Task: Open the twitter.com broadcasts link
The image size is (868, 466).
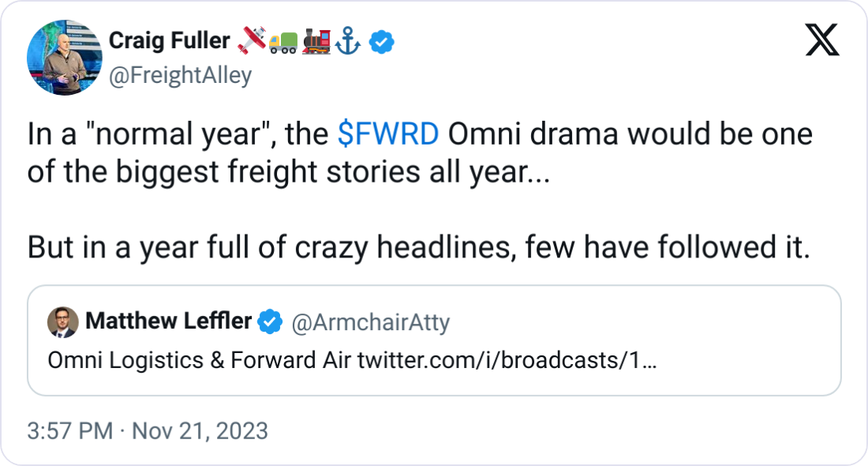Action: coord(507,360)
